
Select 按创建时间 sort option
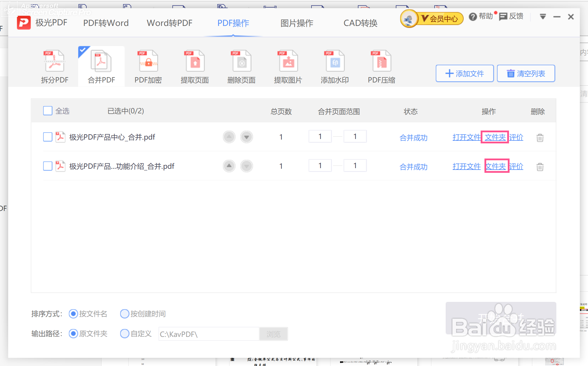[x=125, y=314]
